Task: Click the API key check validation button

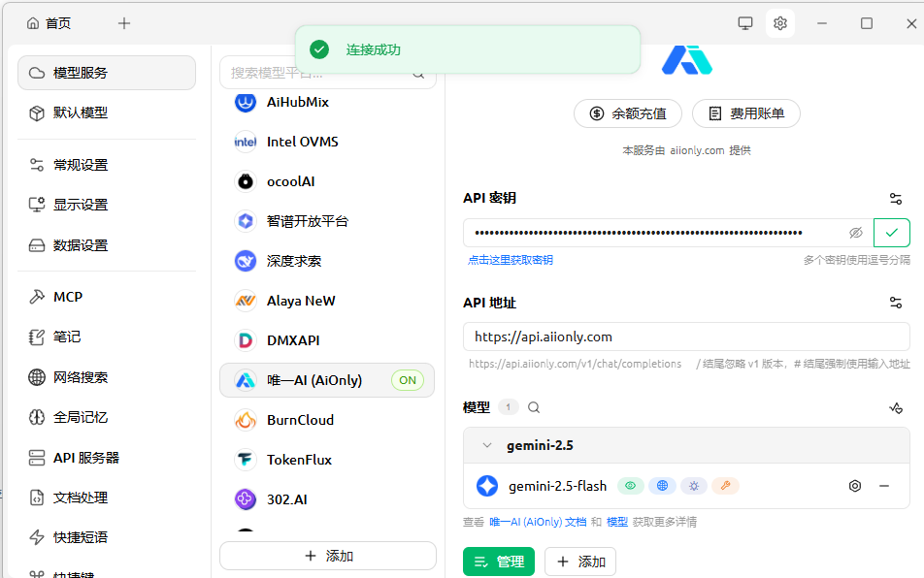Action: point(892,233)
